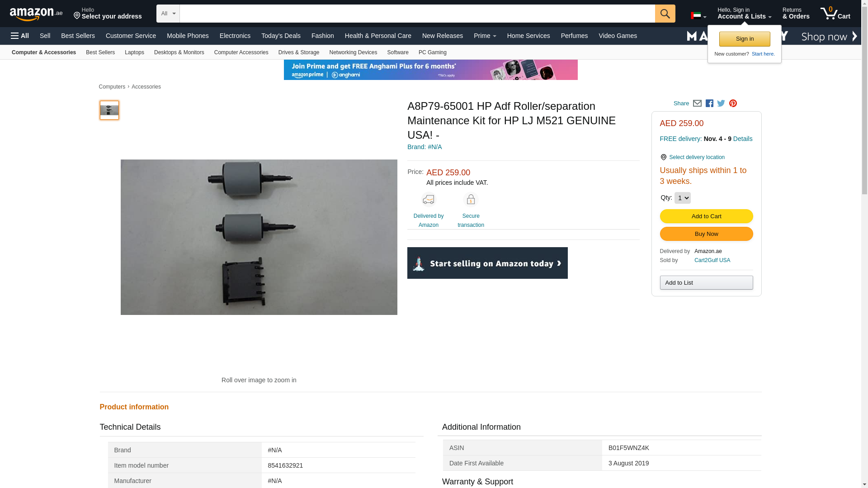868x488 pixels.
Task: Select the product image thumbnail
Action: coord(109,110)
